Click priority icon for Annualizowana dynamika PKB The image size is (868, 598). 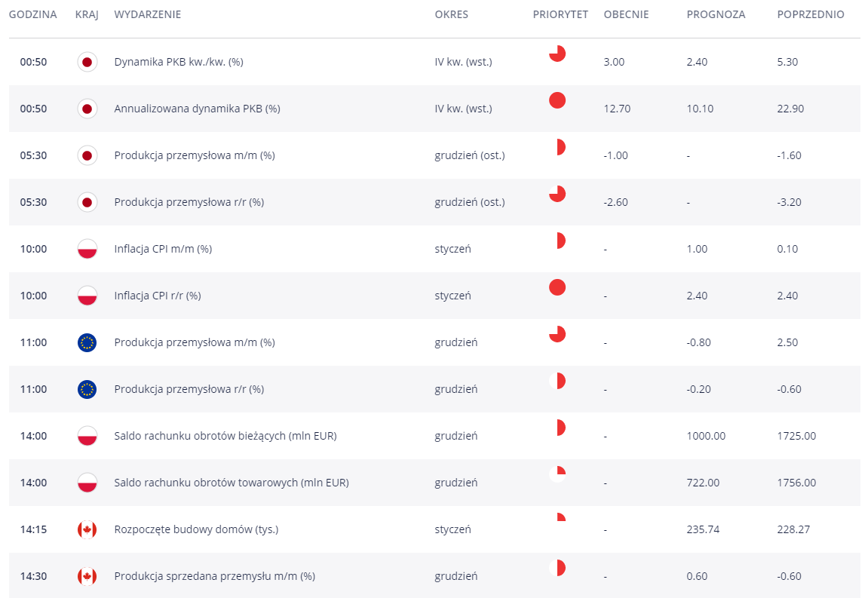point(557,100)
